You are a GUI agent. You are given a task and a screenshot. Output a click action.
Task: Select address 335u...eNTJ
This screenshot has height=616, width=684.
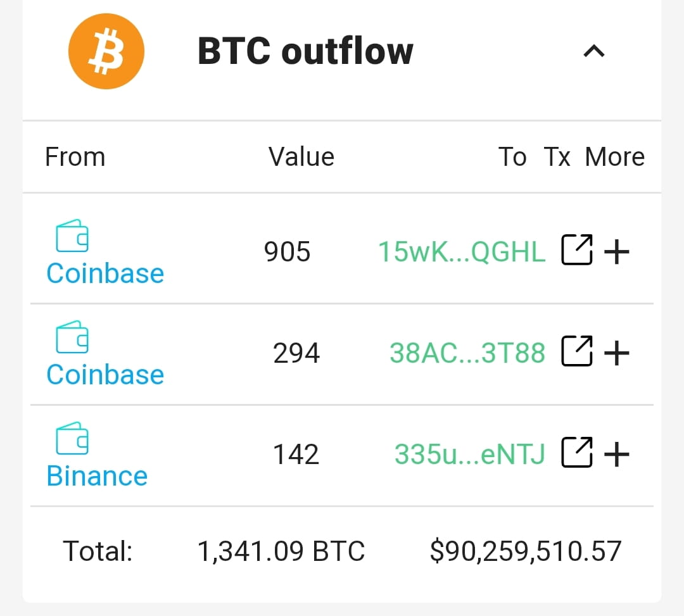(470, 453)
